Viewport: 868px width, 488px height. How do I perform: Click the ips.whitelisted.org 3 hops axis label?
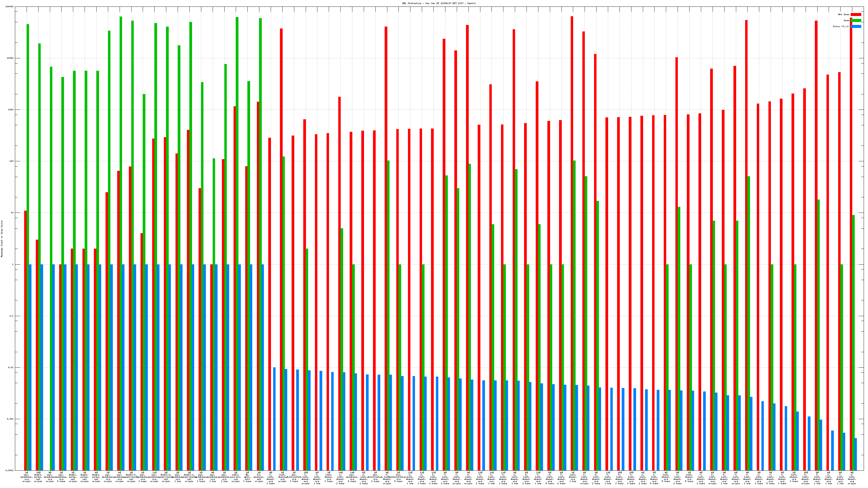point(294,477)
